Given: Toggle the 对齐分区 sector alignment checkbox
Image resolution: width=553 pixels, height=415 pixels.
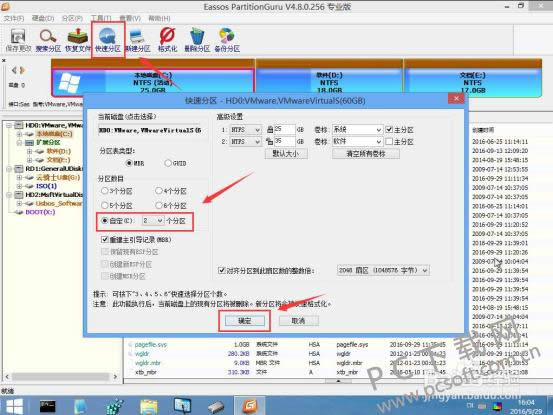Looking at the screenshot, I should [221, 270].
